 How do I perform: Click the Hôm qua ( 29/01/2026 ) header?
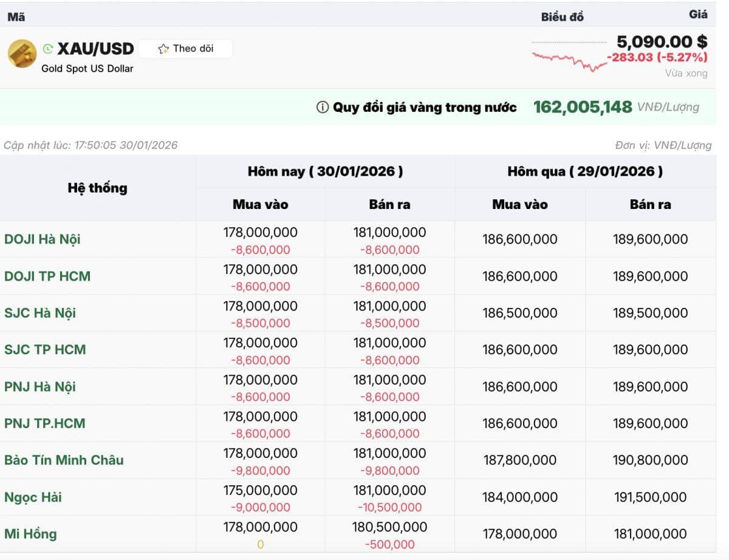[585, 172]
